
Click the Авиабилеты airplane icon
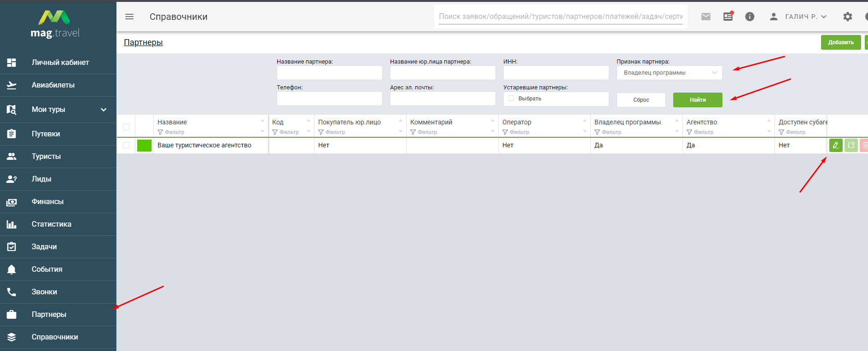pos(12,85)
